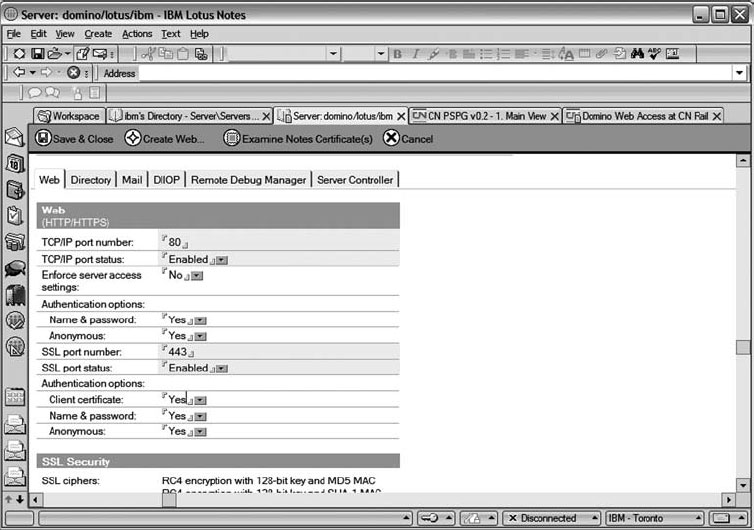Click the Cancel action button
The height and width of the screenshot is (530, 754).
(408, 139)
